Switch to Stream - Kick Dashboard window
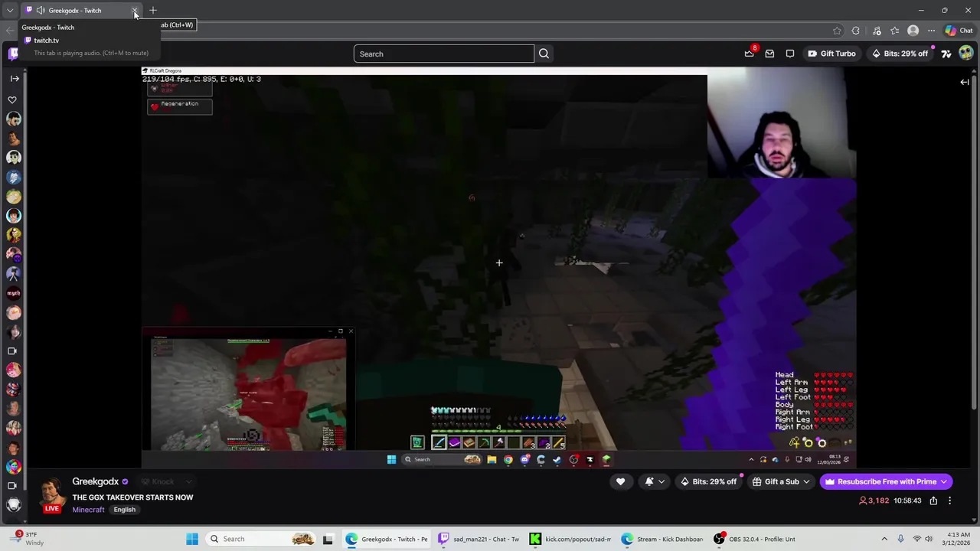Image resolution: width=980 pixels, height=551 pixels. (662, 539)
